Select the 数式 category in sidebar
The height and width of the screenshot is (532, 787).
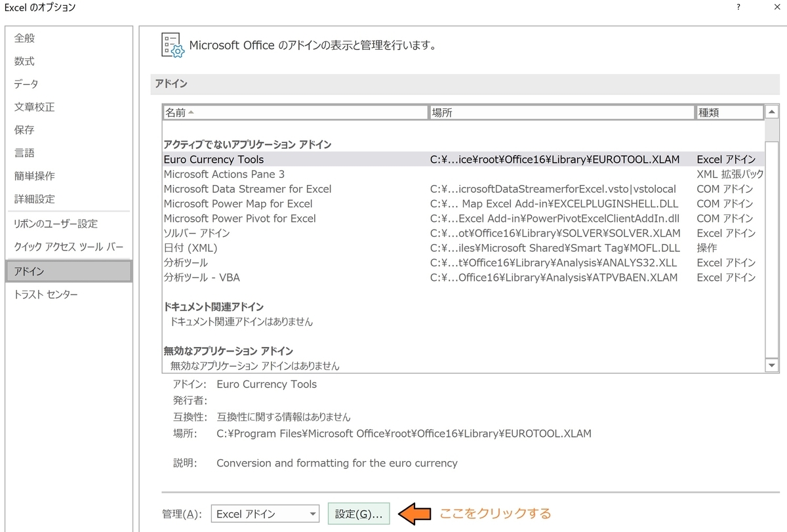(24, 61)
